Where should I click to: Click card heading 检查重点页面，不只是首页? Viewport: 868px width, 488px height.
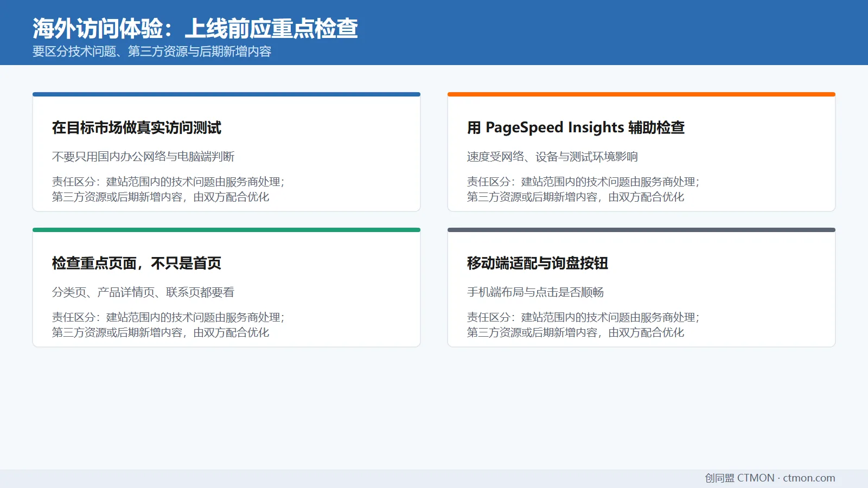tap(137, 263)
